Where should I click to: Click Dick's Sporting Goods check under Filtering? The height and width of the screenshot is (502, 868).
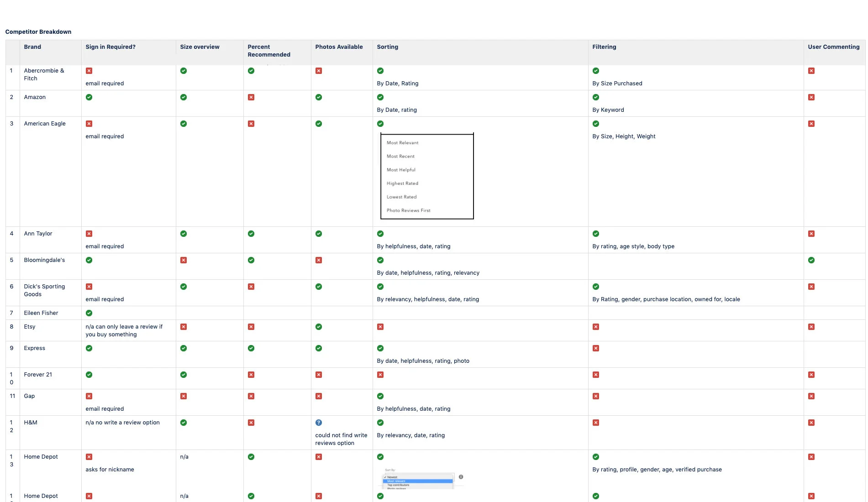tap(596, 287)
